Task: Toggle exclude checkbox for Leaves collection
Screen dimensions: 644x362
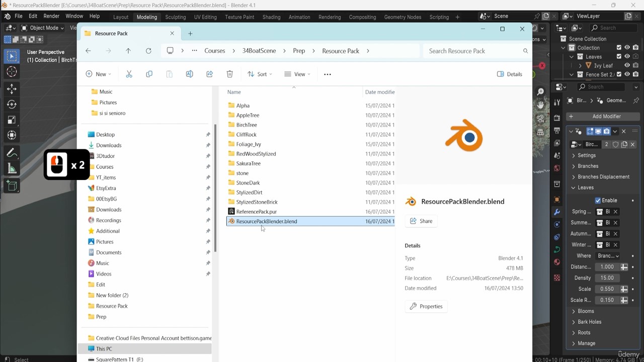Action: tap(619, 57)
